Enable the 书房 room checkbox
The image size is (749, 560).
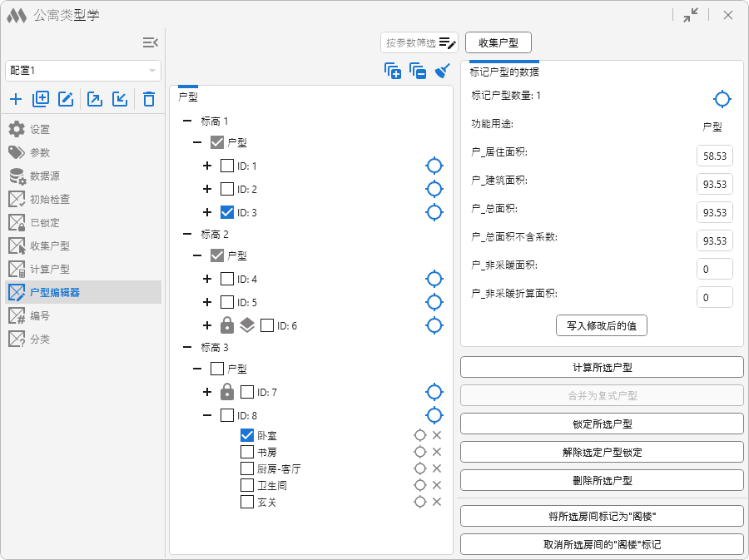coord(247,452)
